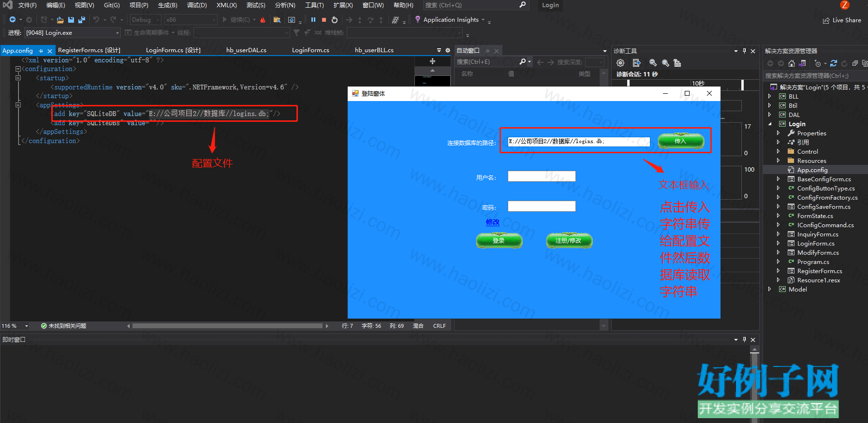Expand the BLL project node
Screen dimensions: 868x423
click(x=769, y=96)
